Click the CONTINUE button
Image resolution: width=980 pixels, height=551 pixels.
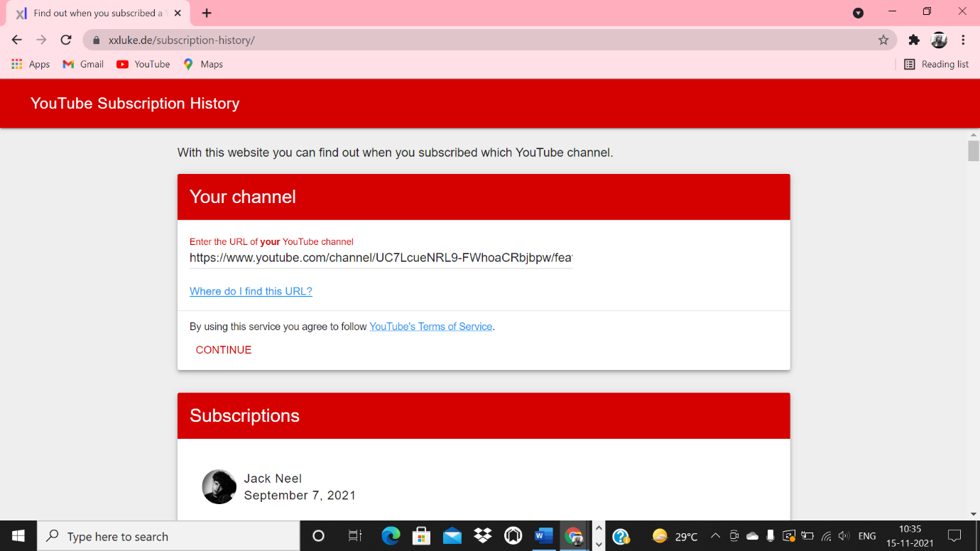coord(224,350)
